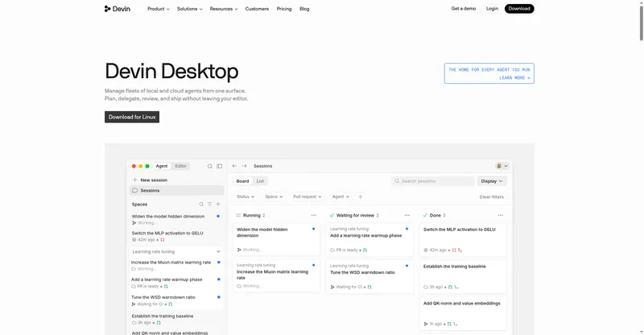Open board card Establish the training baseline
Viewport: 644px width, 335px height.
[x=463, y=276]
